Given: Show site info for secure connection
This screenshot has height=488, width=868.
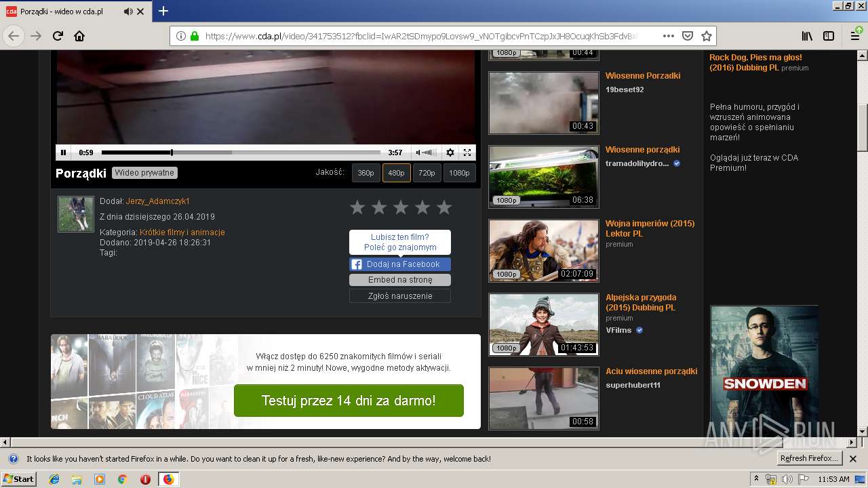Looking at the screenshot, I should tap(195, 36).
